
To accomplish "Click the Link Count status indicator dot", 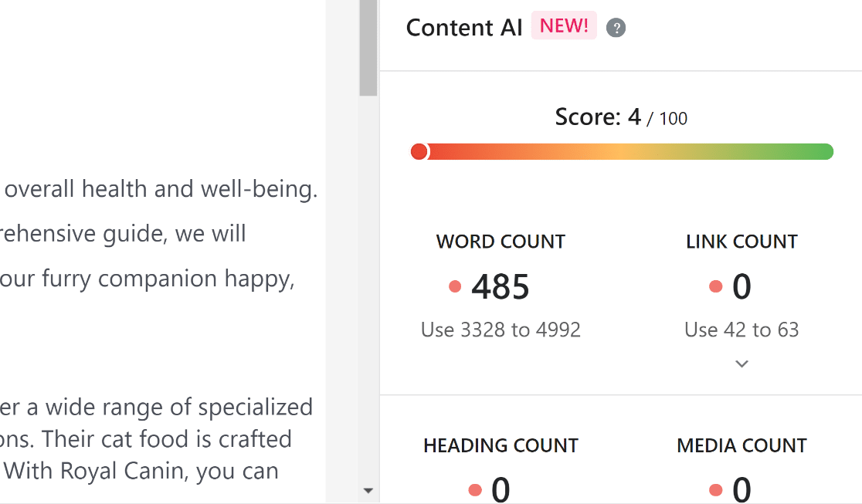I will [715, 286].
